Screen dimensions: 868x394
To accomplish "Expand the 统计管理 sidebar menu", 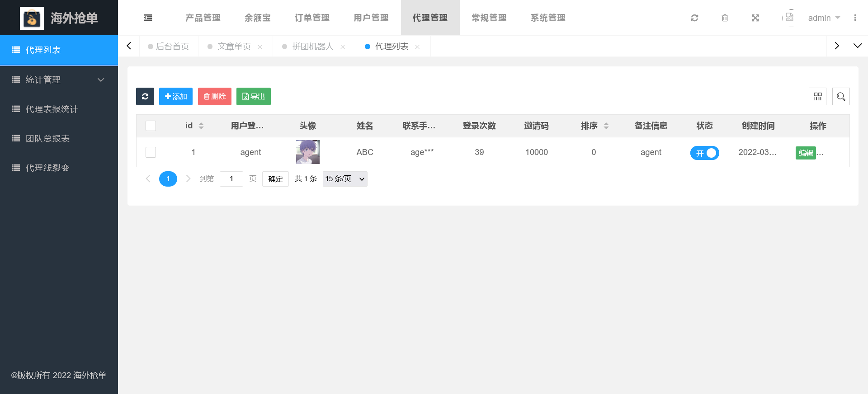I will pos(59,80).
